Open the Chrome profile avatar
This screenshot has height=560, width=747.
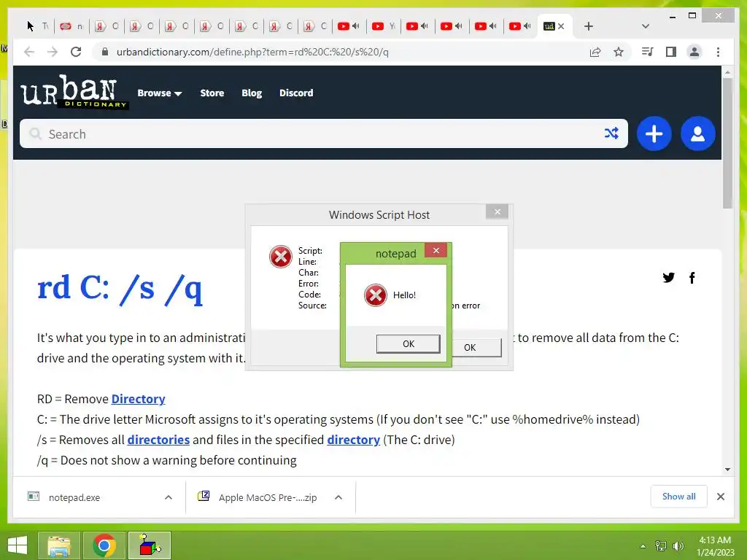[x=694, y=52]
